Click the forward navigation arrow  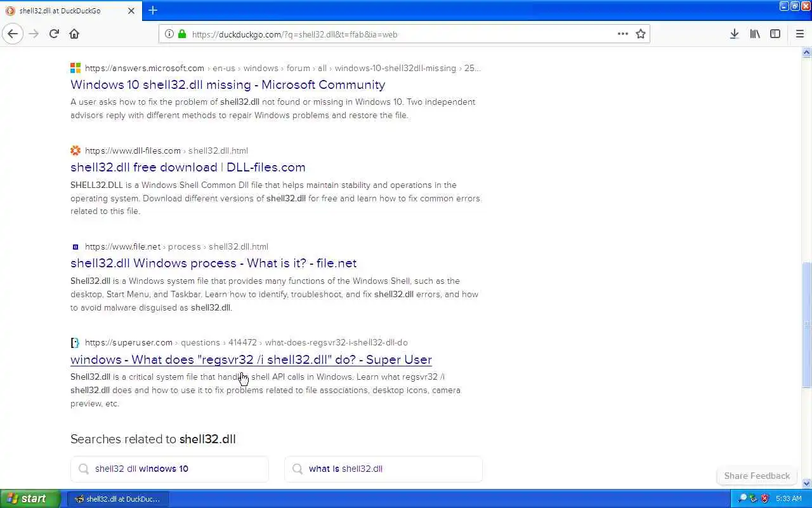tap(34, 34)
